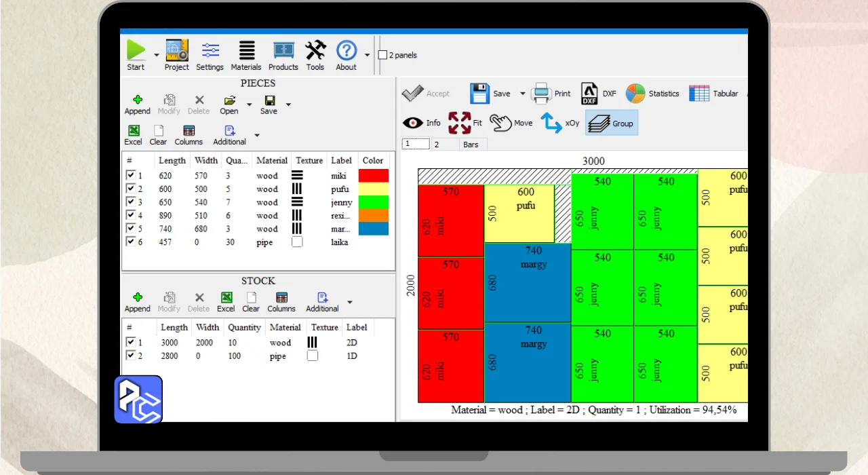
Task: Open the Materials icon
Action: coord(247,50)
